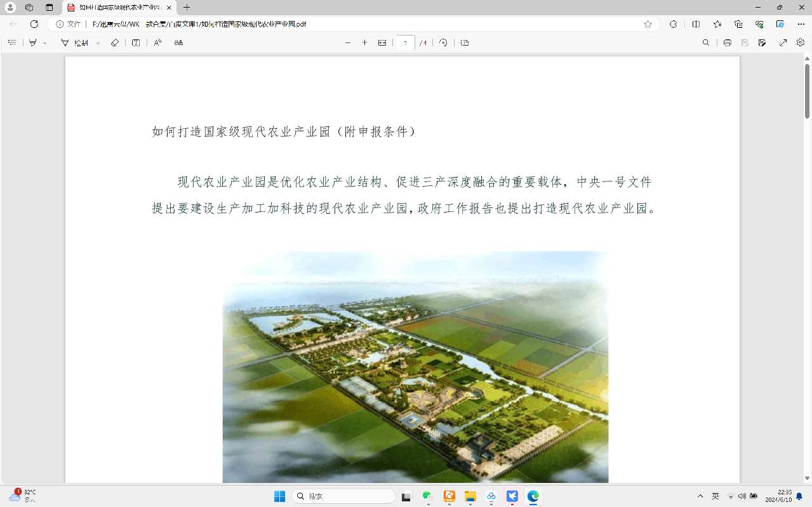This screenshot has height=507, width=812.
Task: Open Save As for the PDF
Action: coord(762,43)
